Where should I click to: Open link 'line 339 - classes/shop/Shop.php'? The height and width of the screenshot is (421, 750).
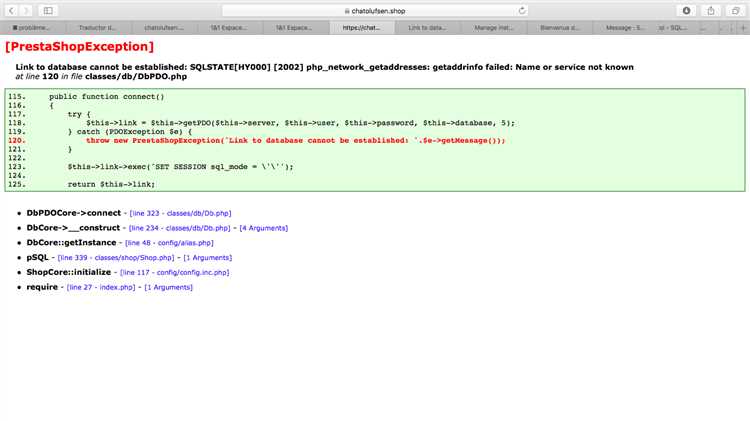pyautogui.click(x=116, y=258)
